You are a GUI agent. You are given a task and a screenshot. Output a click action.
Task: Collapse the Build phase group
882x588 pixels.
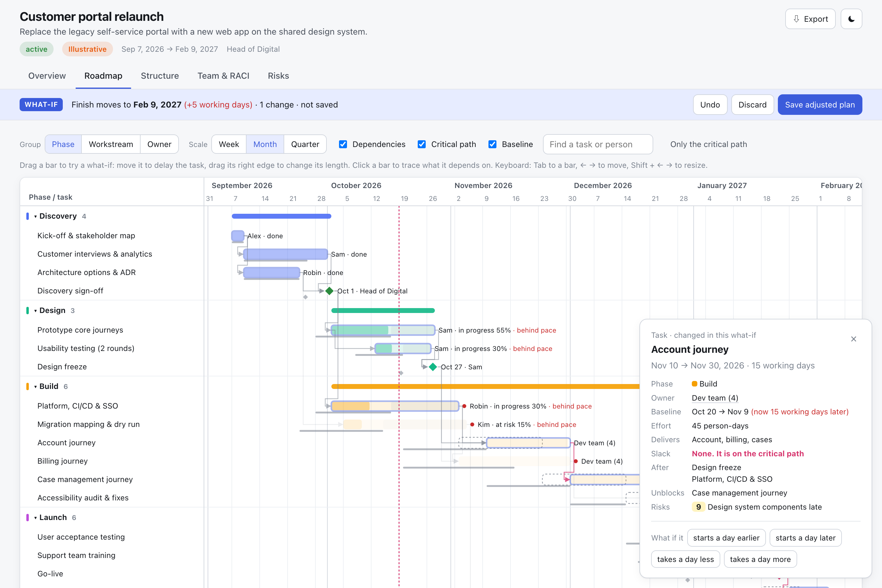pos(35,386)
